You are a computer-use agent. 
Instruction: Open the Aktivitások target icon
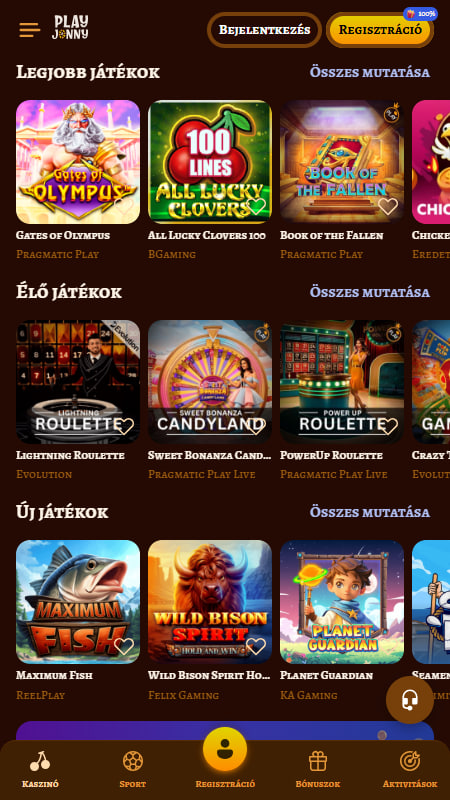[410, 769]
